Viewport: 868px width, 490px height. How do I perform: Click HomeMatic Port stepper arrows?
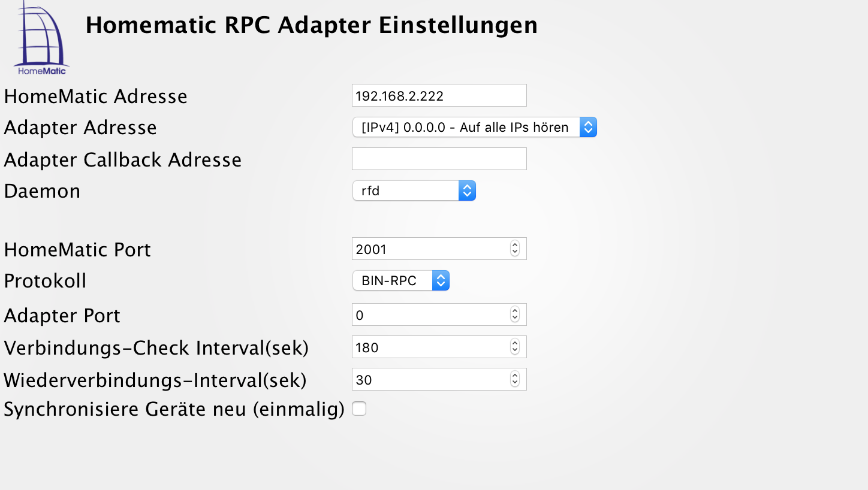coord(515,249)
